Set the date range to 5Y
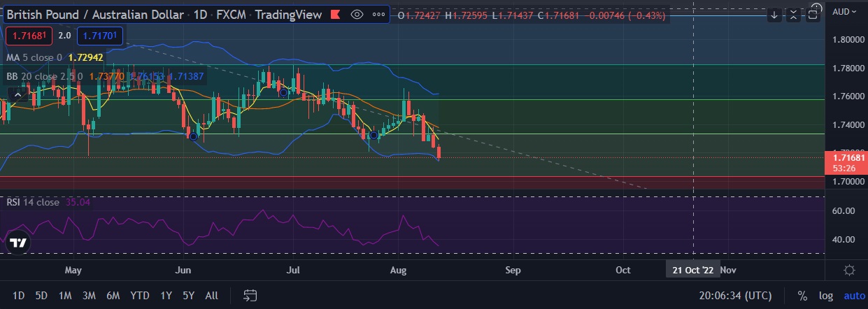 tap(188, 296)
